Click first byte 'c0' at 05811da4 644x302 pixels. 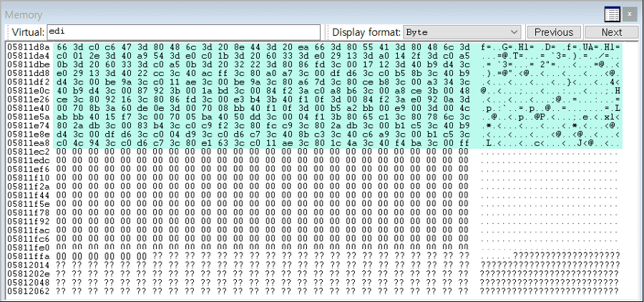coord(61,55)
